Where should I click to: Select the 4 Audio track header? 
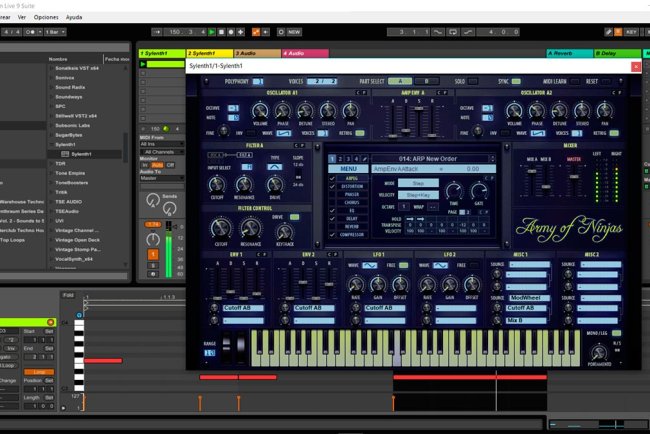pos(306,53)
